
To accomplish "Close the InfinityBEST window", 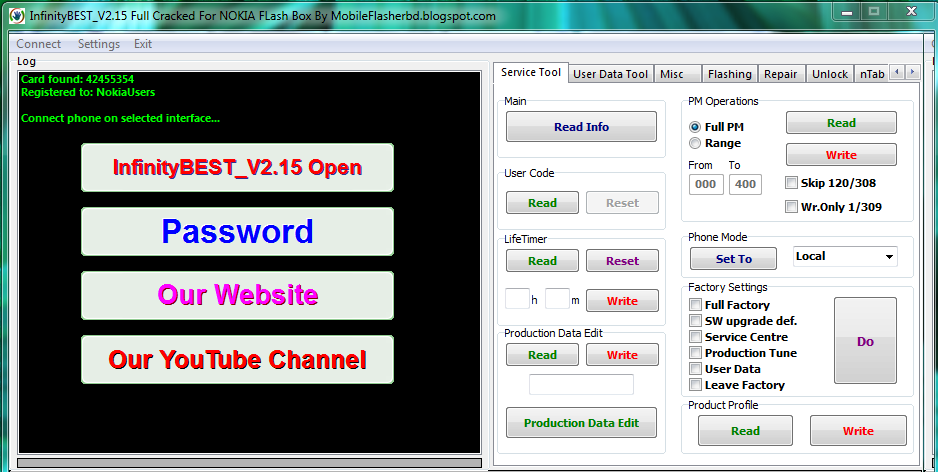I will [x=912, y=11].
